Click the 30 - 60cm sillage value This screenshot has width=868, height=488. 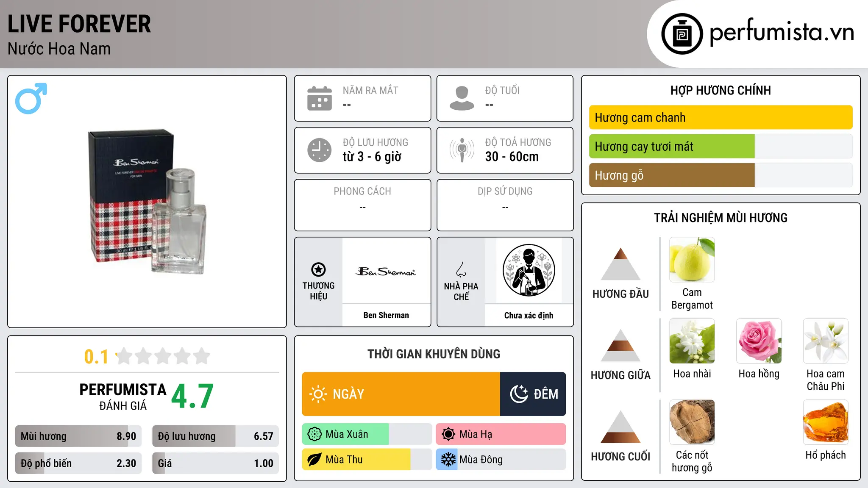click(x=512, y=157)
